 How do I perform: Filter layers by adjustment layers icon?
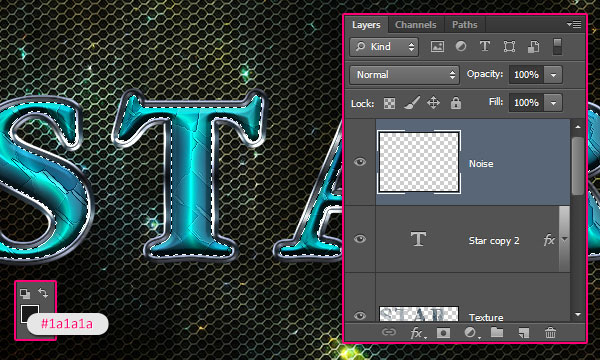(x=461, y=47)
